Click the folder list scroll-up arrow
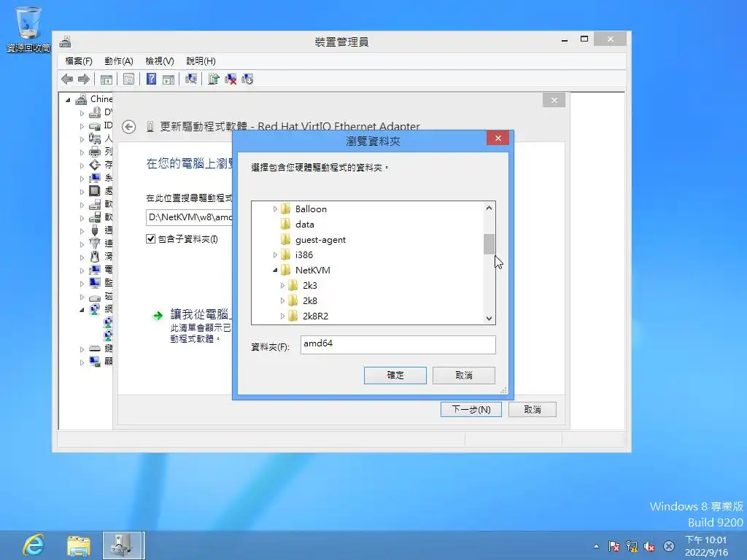Screen dimensions: 747x560 tap(489, 208)
